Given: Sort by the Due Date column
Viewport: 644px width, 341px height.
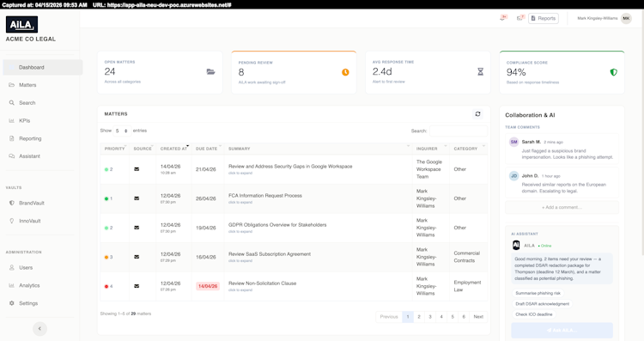Looking at the screenshot, I should pyautogui.click(x=208, y=149).
